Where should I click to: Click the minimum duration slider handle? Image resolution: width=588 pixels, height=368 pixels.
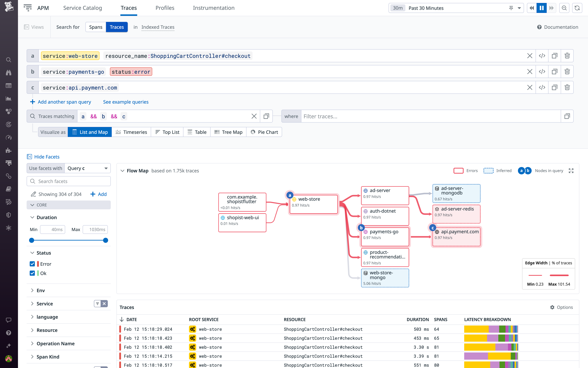32,240
